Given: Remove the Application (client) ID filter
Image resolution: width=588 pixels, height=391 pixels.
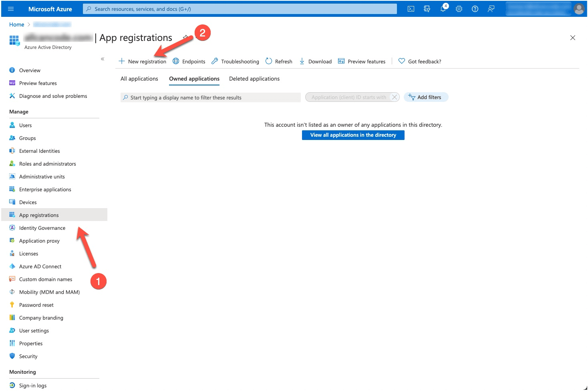Looking at the screenshot, I should [395, 97].
